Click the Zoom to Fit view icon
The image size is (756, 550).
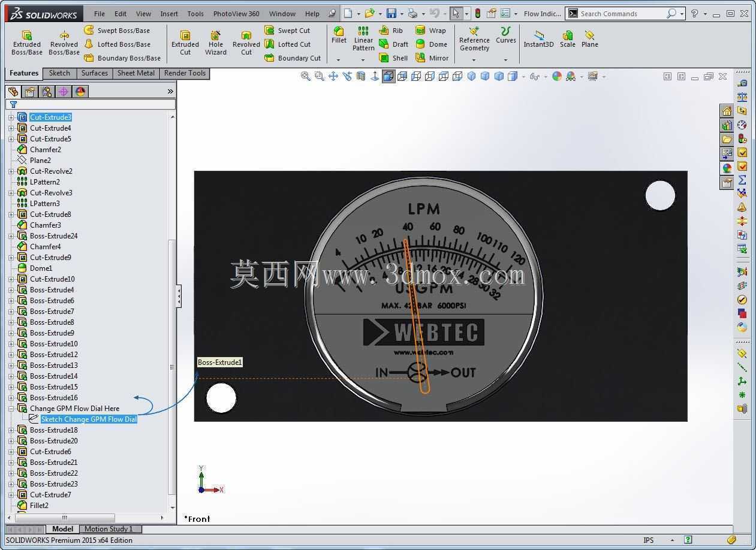(305, 76)
